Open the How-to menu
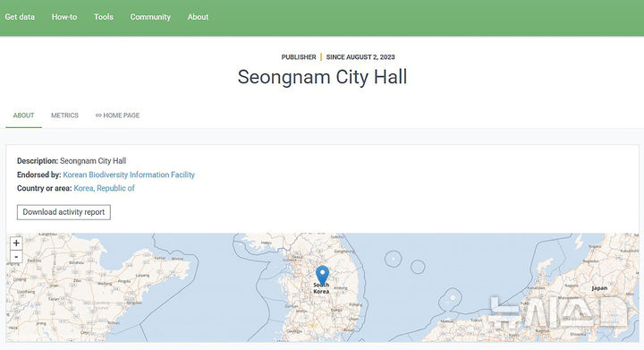 [x=64, y=17]
